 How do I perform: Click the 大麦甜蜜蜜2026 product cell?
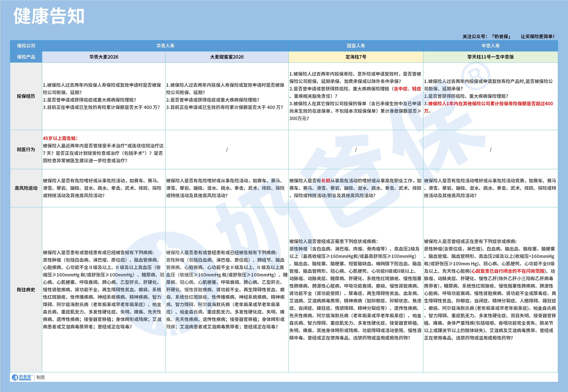click(227, 57)
